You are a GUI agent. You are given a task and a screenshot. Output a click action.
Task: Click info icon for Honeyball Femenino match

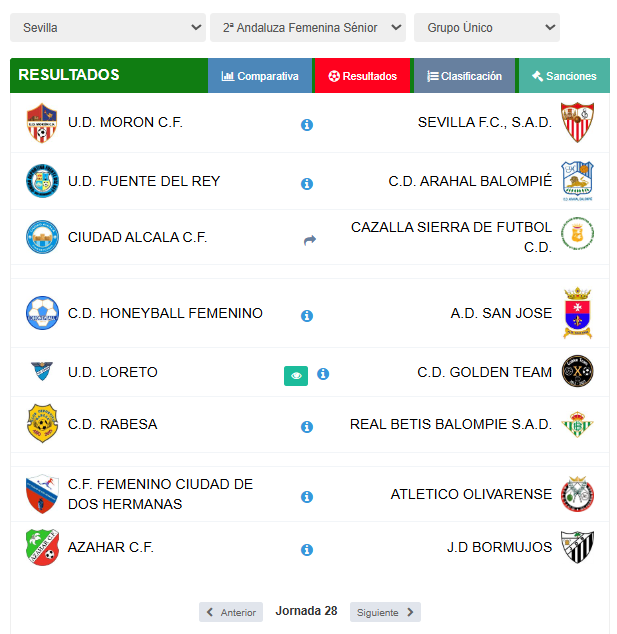pos(307,316)
